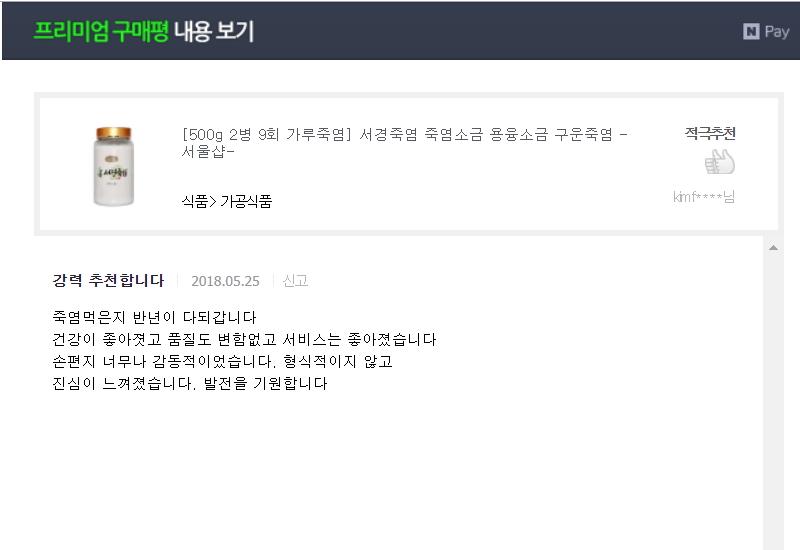Click the 적극추천 rating label
800x550 pixels.
coord(710,134)
